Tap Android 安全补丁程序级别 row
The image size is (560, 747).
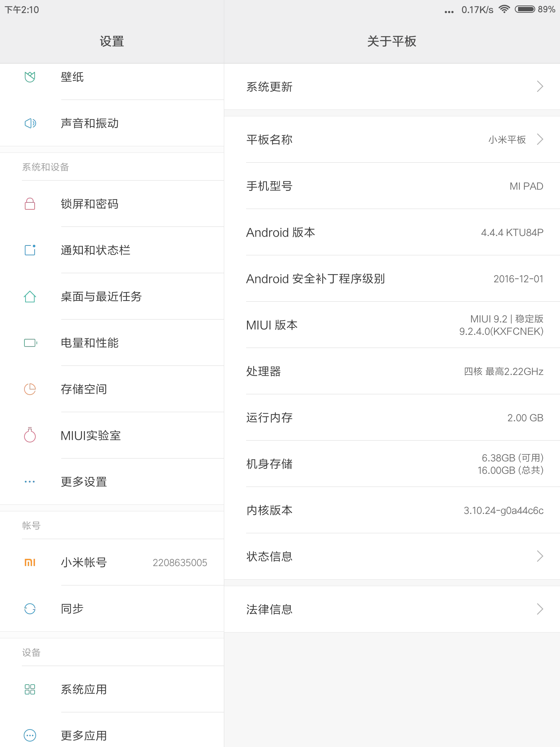[392, 278]
